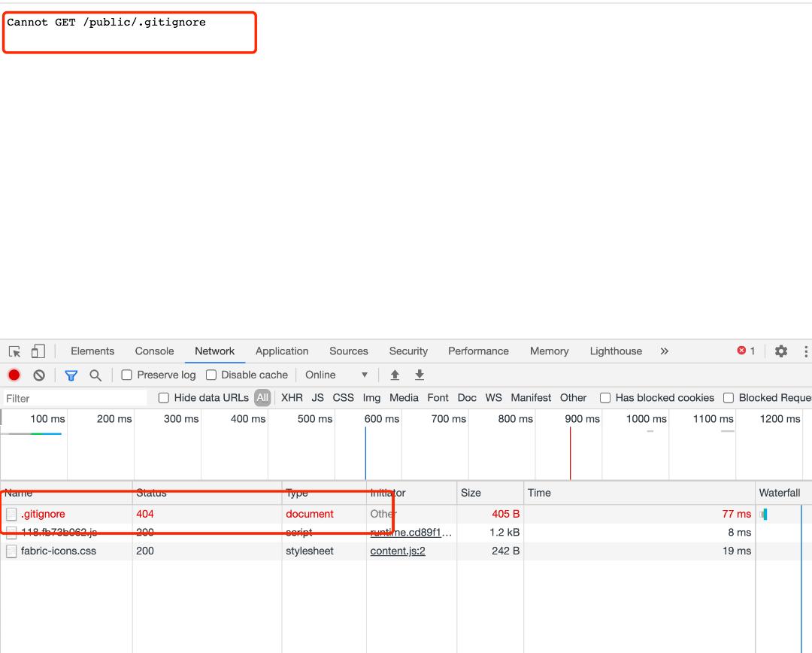Open DevTools settings gear
The image size is (812, 653).
pos(781,351)
